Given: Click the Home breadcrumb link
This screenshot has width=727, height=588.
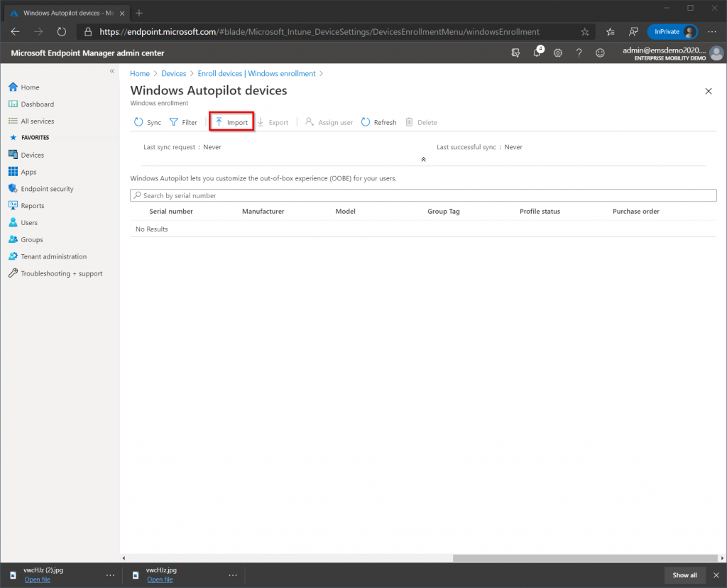Looking at the screenshot, I should [x=140, y=74].
